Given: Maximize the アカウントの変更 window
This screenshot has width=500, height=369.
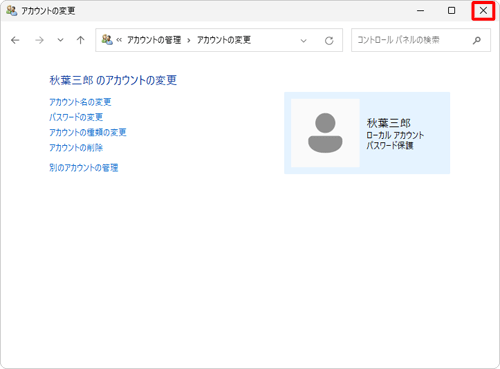Looking at the screenshot, I should 451,11.
